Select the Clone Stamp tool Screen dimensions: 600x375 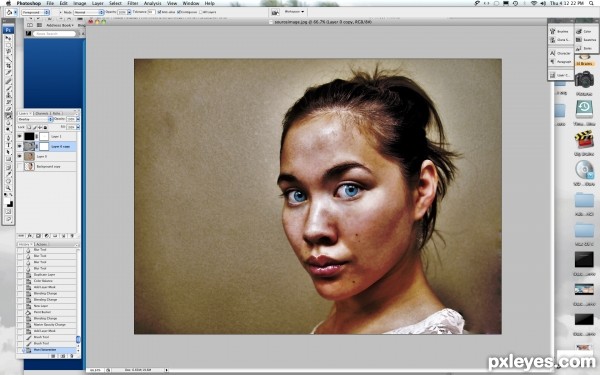8,95
